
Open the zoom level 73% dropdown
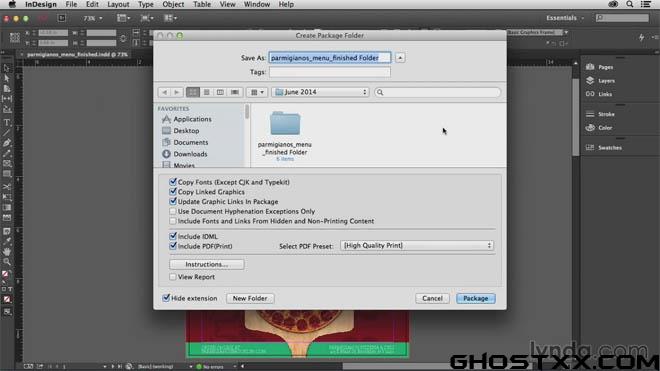click(x=93, y=18)
